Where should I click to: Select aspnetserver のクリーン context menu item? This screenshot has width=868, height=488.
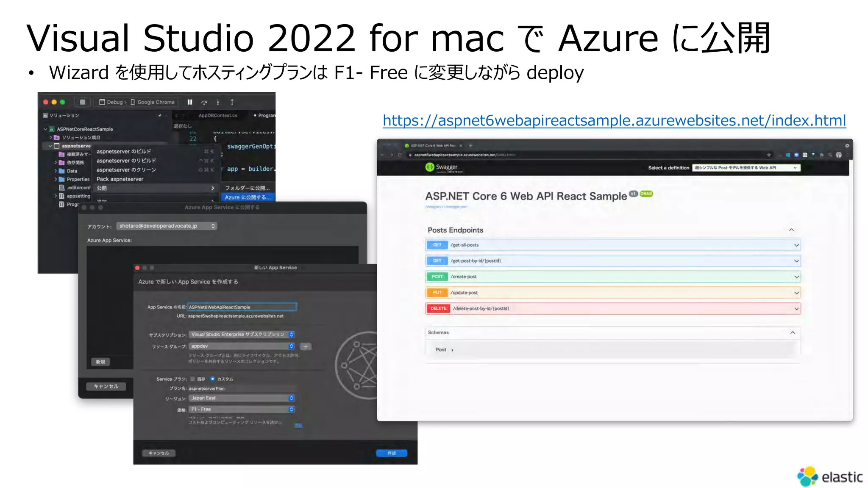tap(155, 170)
